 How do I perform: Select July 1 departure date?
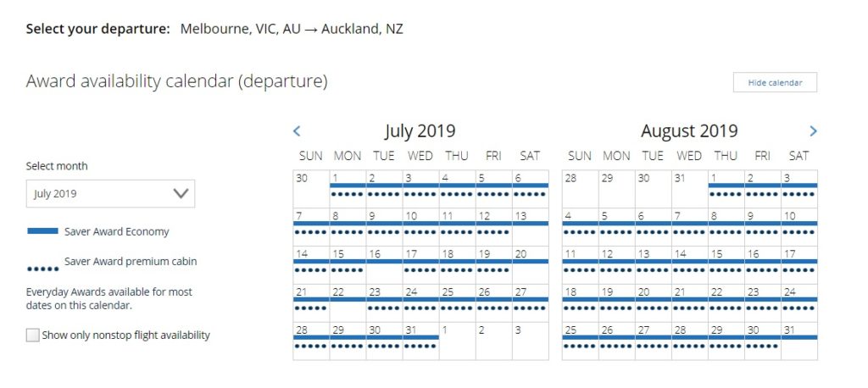348,189
